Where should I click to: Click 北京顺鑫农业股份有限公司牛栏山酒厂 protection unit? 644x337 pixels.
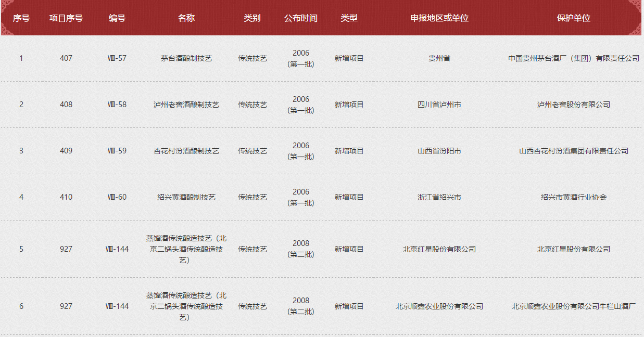574,306
